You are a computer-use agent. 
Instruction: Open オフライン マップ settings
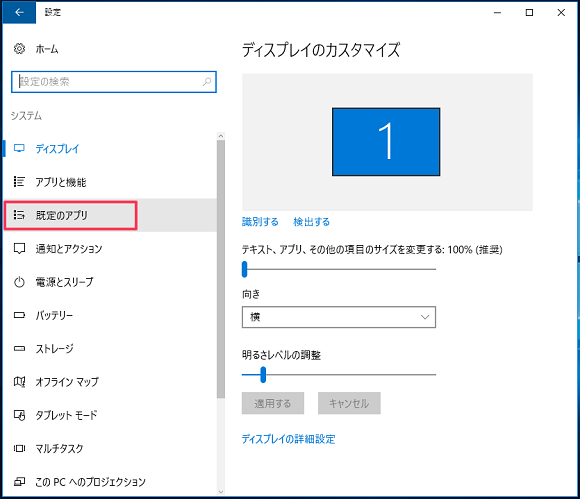point(110,382)
